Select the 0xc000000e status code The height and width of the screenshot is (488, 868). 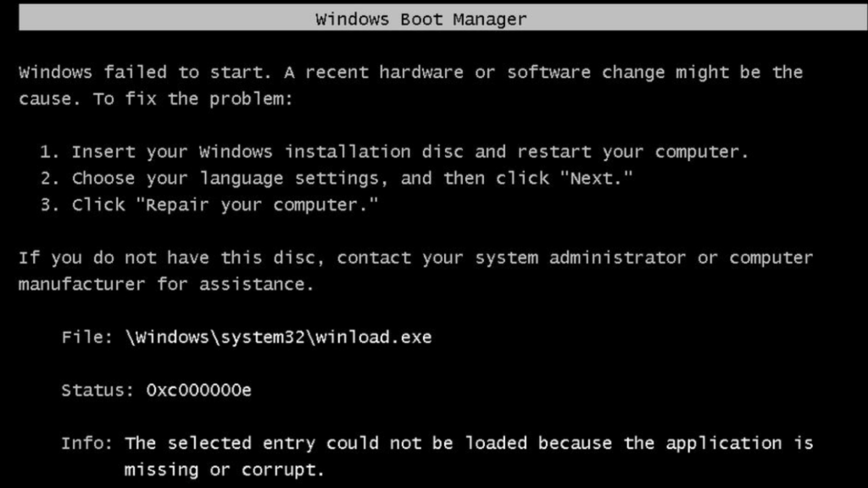pyautogui.click(x=198, y=390)
